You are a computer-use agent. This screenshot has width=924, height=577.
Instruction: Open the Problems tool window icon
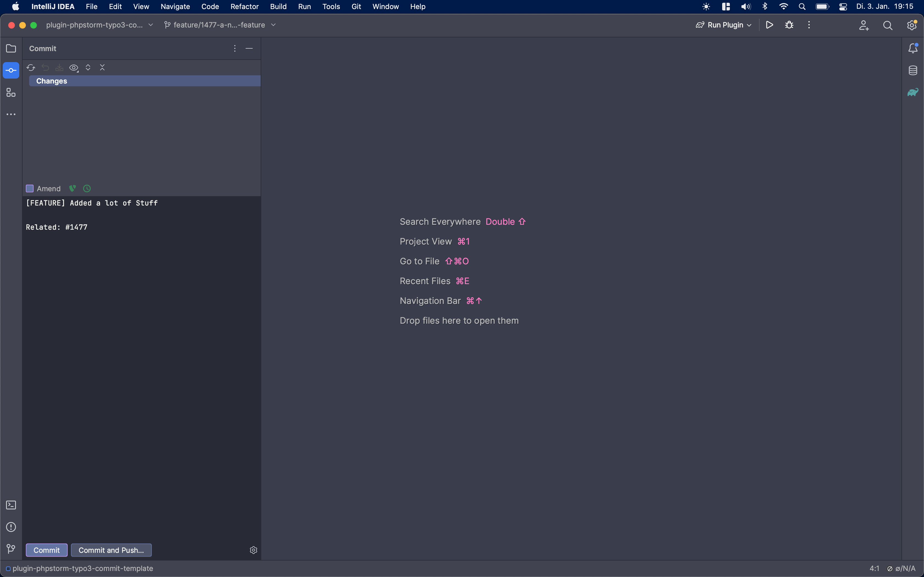pyautogui.click(x=11, y=527)
